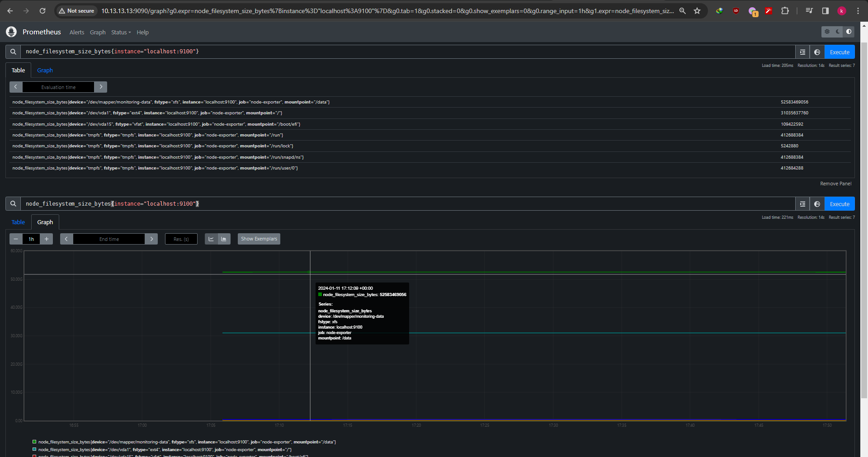Switch to light theme sun icon
This screenshot has width=868, height=457.
(x=827, y=32)
